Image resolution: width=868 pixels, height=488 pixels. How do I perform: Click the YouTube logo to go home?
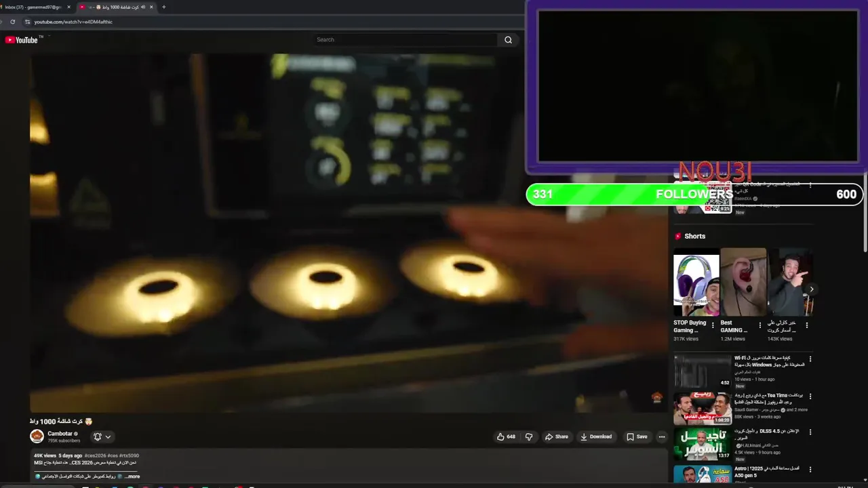pos(21,40)
